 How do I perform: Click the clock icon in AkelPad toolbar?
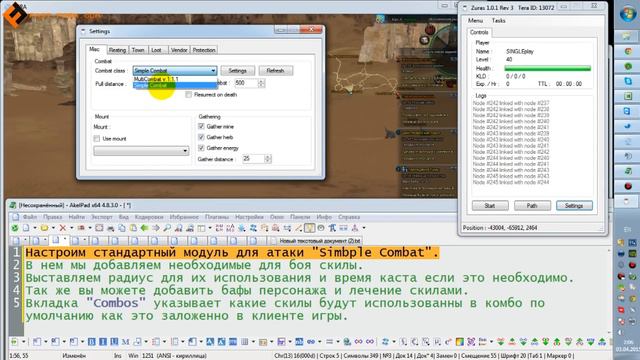click(321, 228)
